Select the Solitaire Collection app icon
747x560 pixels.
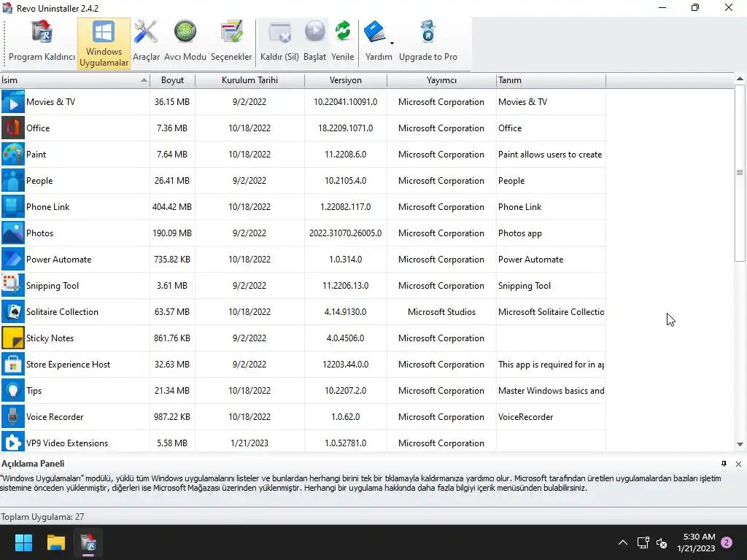[x=13, y=311]
